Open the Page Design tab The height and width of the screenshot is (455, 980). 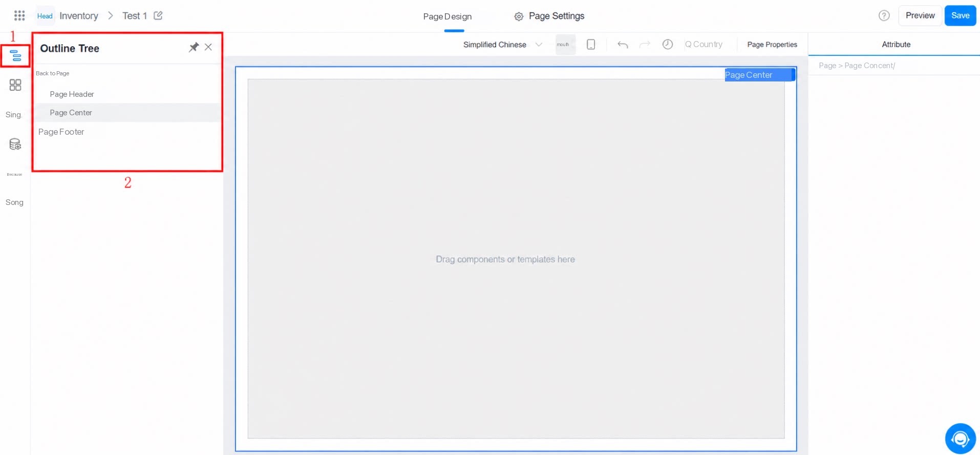pyautogui.click(x=448, y=16)
